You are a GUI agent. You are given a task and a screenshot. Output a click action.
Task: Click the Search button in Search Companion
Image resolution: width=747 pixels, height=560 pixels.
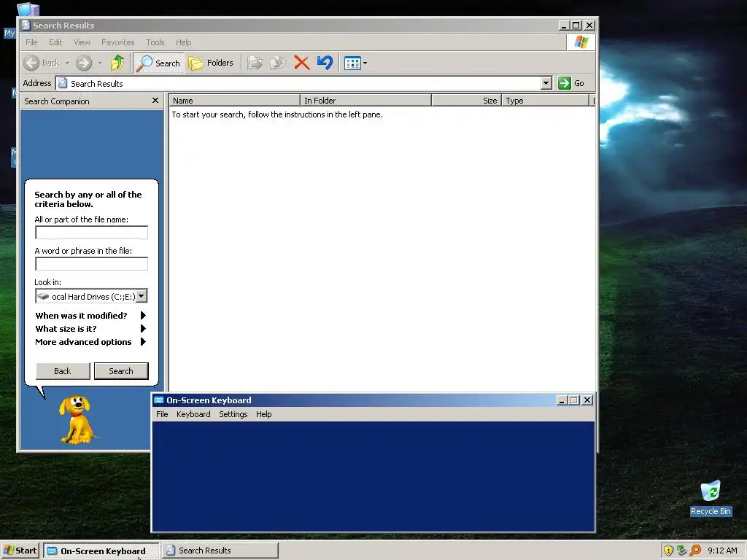(121, 371)
